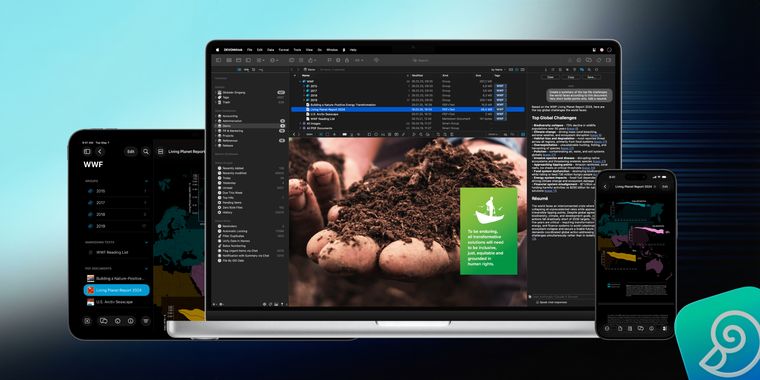The width and height of the screenshot is (760, 380).
Task: Toggle the checkbox below the chat input field
Action: point(538,302)
